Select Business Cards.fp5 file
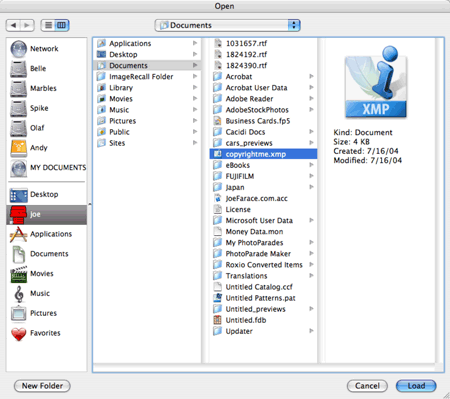 263,121
